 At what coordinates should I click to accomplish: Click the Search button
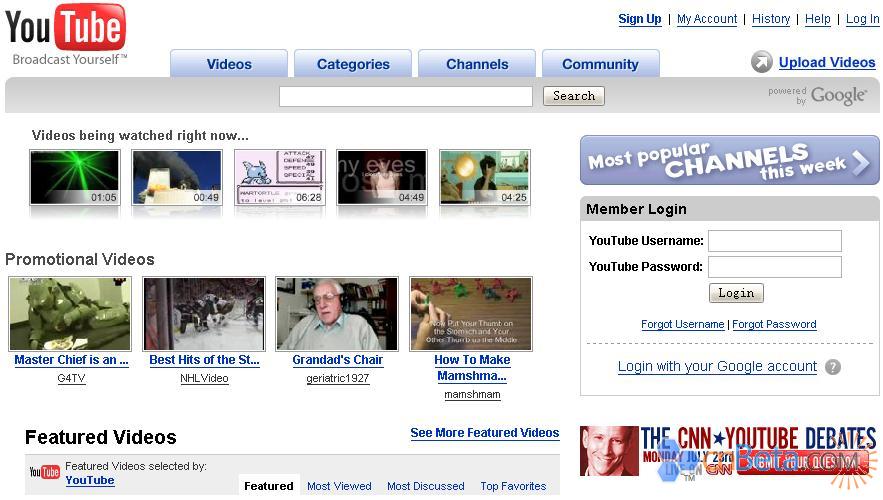click(x=574, y=96)
